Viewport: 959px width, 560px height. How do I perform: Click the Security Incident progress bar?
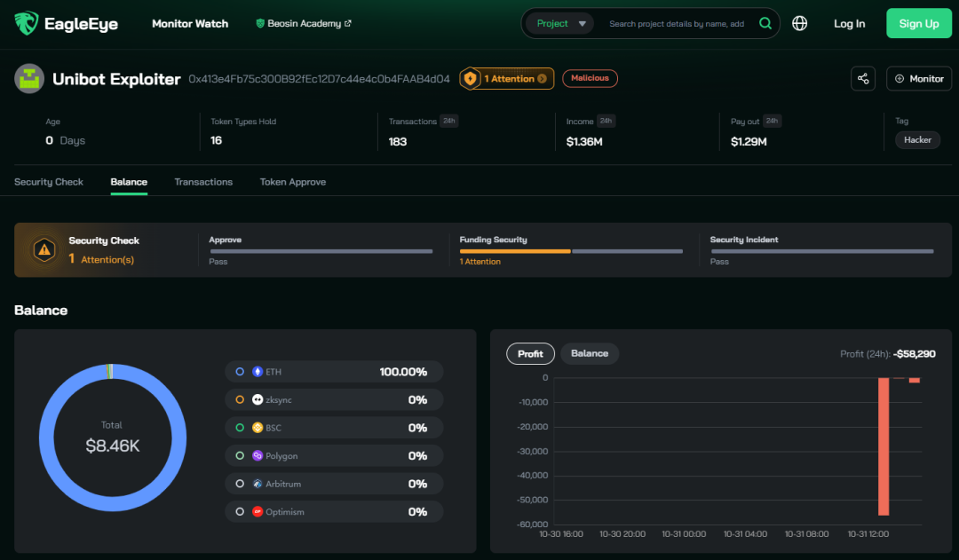click(x=822, y=251)
